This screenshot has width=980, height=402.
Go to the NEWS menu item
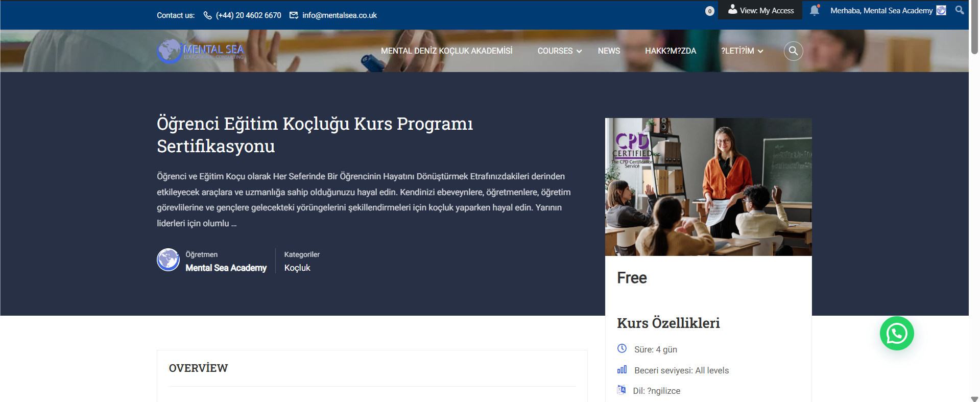[x=609, y=51]
